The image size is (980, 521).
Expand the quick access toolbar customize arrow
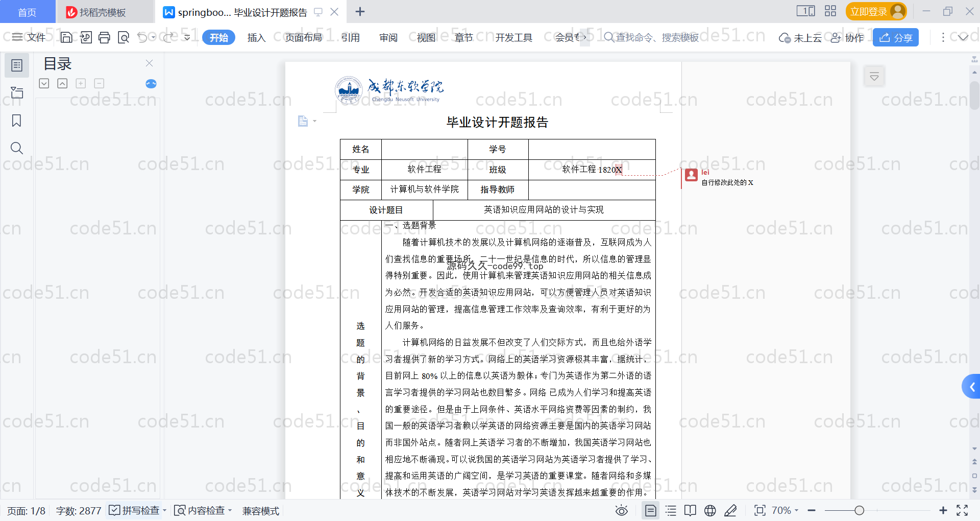(x=187, y=37)
